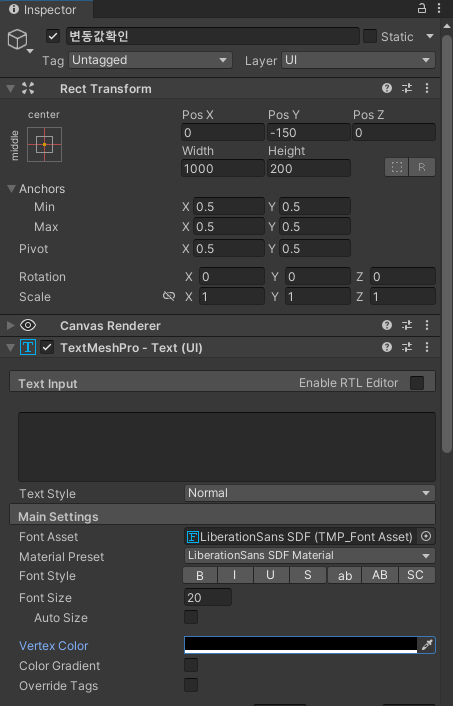Image resolution: width=453 pixels, height=706 pixels.
Task: Toggle lowercase ab font style
Action: pos(344,575)
